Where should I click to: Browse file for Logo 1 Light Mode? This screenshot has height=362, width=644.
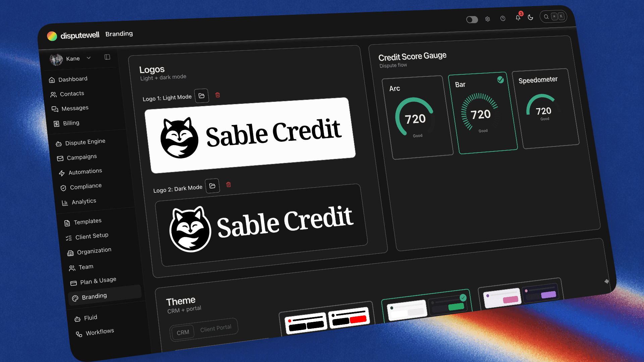click(202, 96)
